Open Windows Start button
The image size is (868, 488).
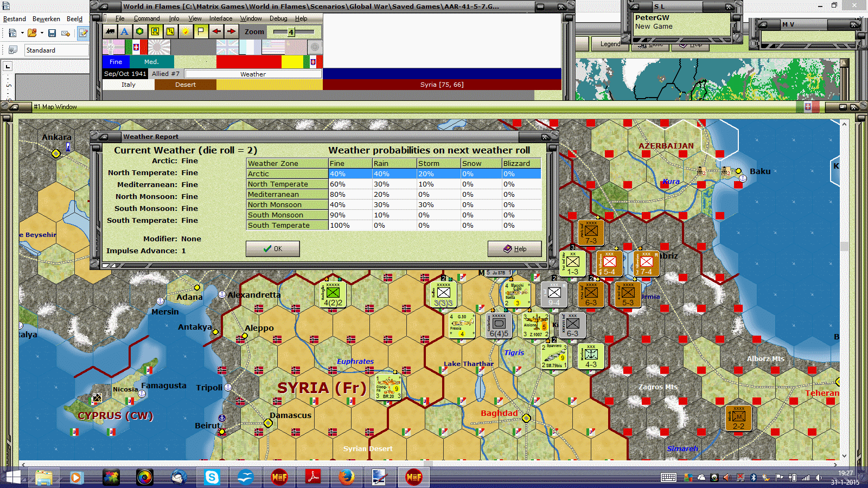coord(13,477)
